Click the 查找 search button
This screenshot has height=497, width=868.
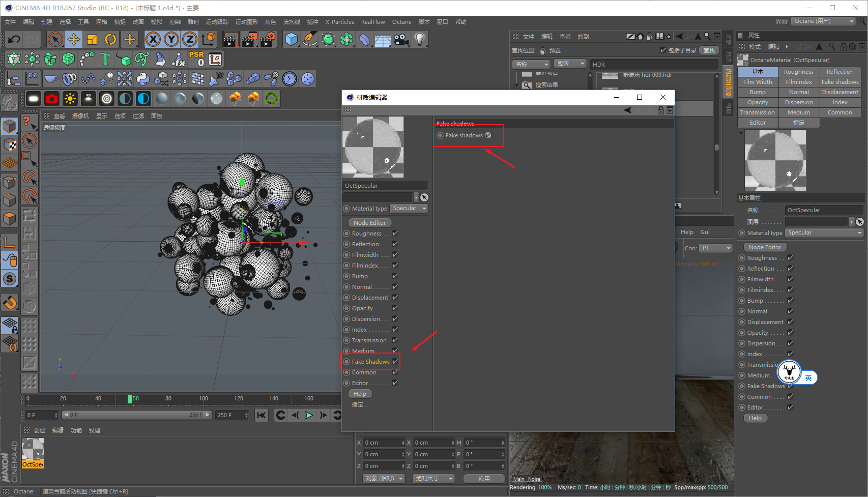(709, 50)
